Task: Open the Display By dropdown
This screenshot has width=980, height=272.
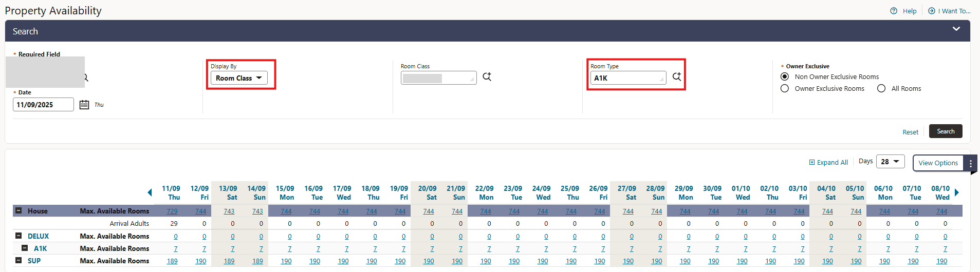Action: (239, 78)
